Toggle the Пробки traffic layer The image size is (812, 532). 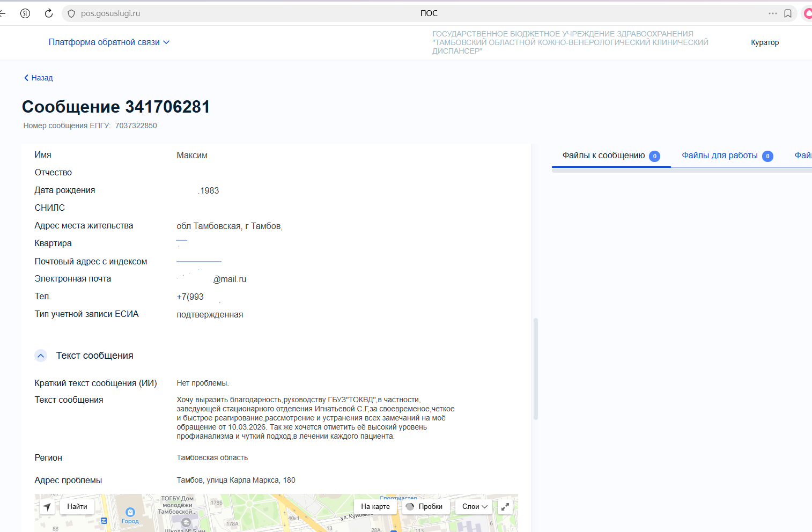424,507
